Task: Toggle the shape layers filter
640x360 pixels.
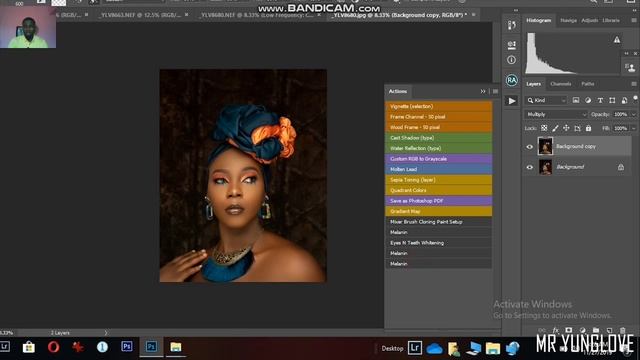Action: 612,100
